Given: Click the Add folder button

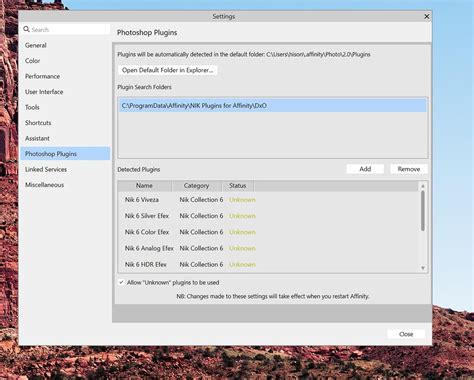Looking at the screenshot, I should 365,169.
